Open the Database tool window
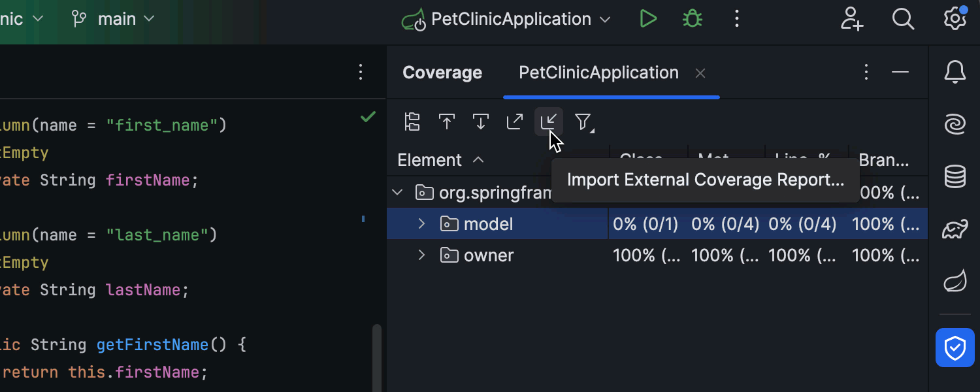The image size is (980, 392). [955, 176]
